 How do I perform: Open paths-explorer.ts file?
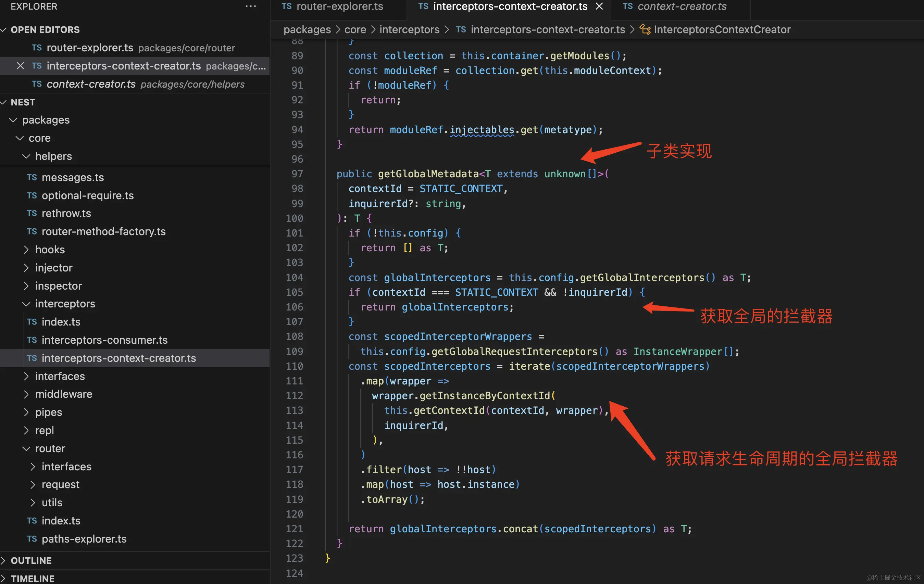135,539
